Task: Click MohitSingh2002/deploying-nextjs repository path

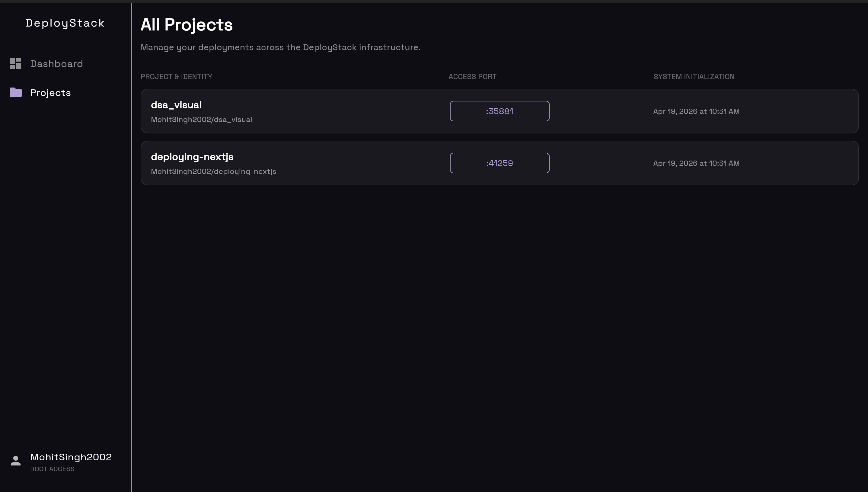Action: [x=214, y=171]
